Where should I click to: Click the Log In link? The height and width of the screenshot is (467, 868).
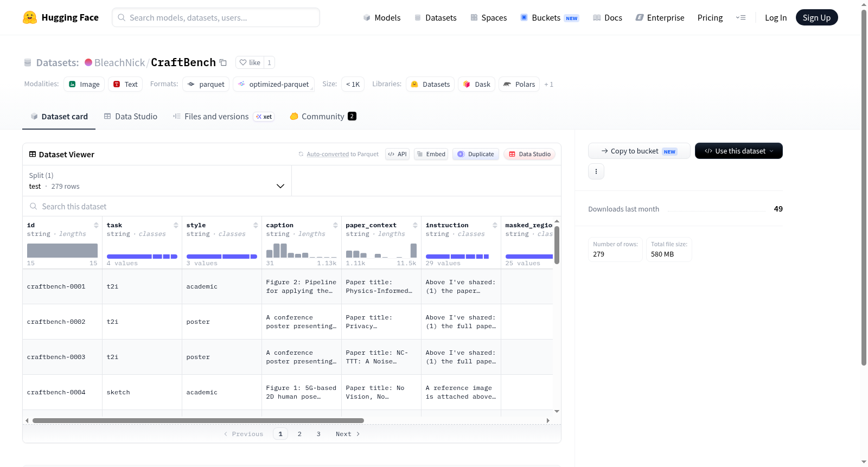(776, 17)
